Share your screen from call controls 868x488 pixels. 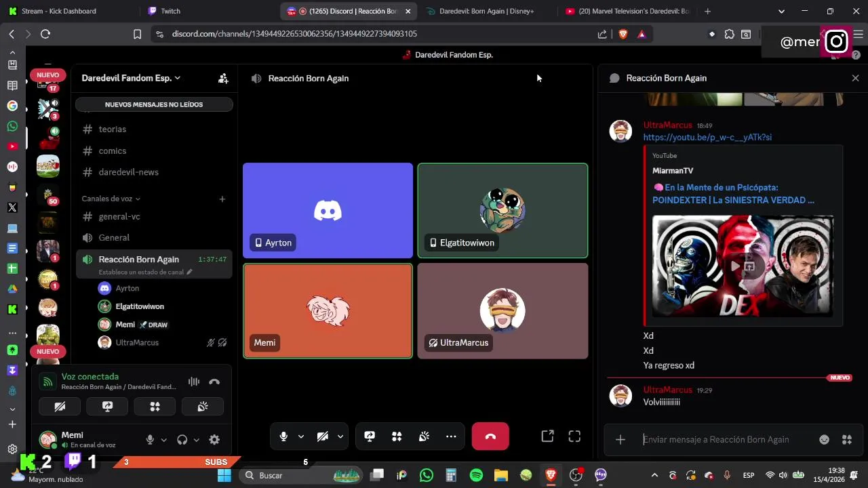[370, 436]
